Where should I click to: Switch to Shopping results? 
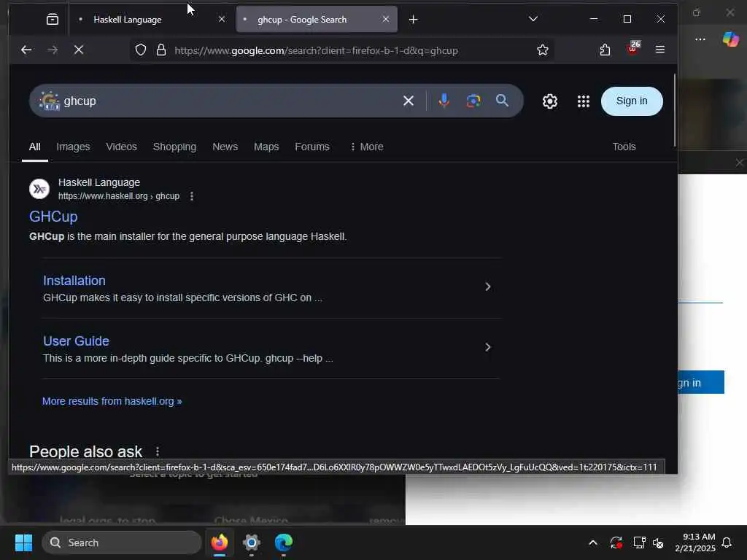174,147
